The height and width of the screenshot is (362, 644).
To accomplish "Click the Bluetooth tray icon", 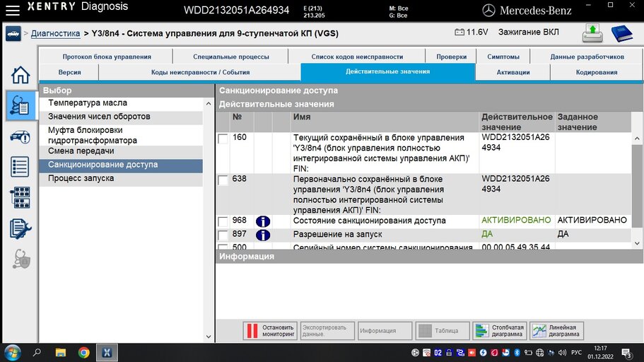I will [517, 353].
